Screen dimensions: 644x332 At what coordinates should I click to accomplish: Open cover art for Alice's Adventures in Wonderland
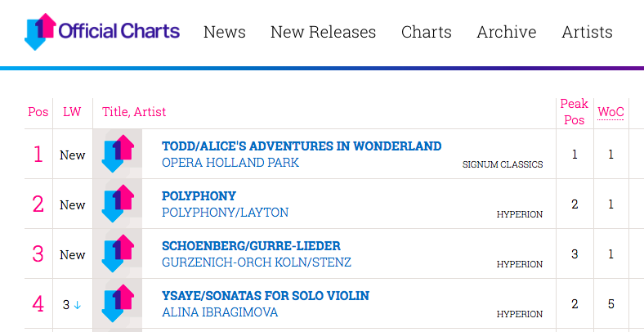tap(118, 154)
